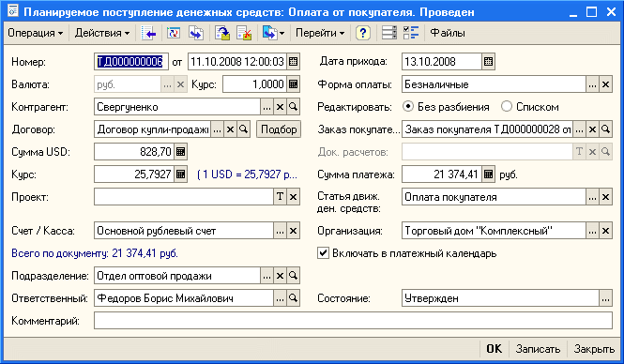Click the cancel posting toolbar icon

point(244,33)
